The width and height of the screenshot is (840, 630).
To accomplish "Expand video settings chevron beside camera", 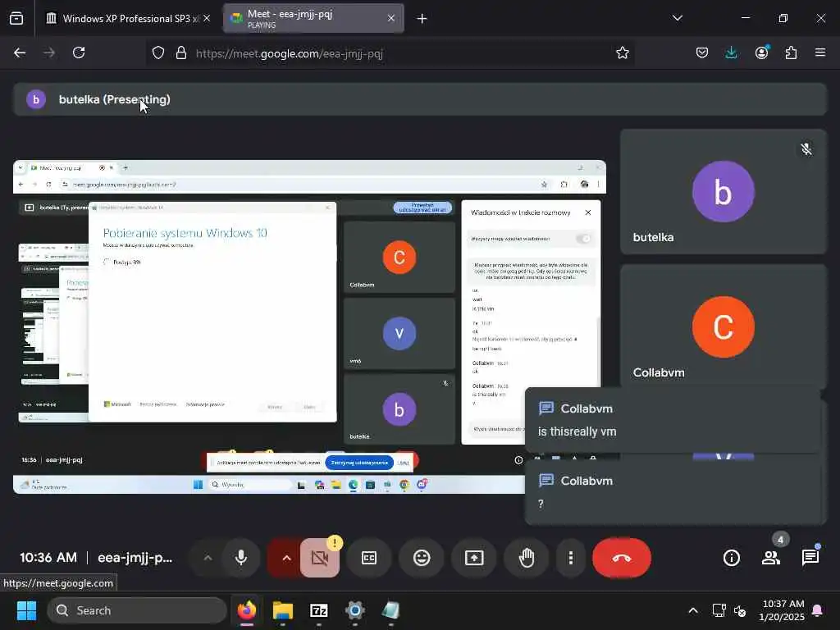I will [286, 558].
